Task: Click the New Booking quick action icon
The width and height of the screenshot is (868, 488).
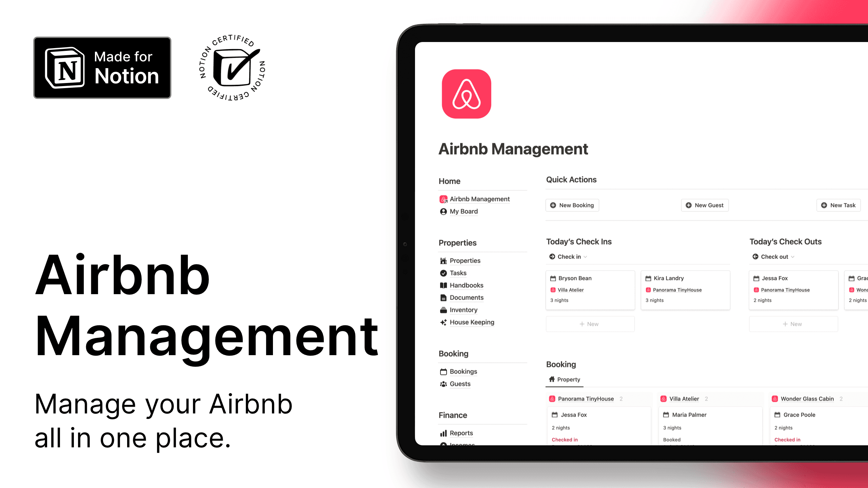Action: pyautogui.click(x=553, y=205)
